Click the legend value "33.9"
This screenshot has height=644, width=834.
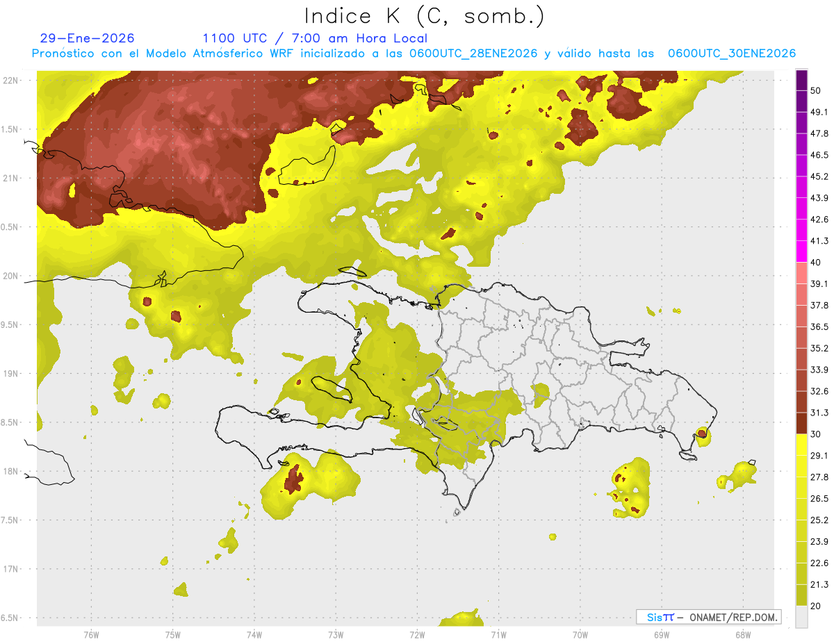819,370
